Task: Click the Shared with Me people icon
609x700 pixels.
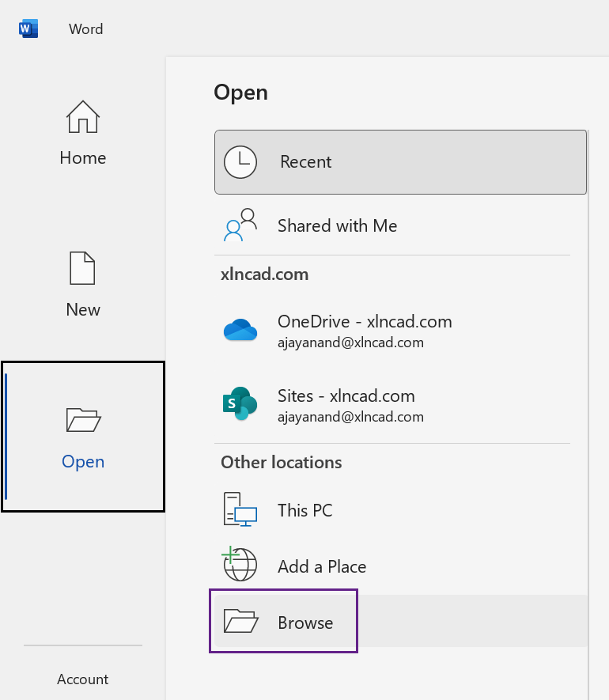Action: coord(240,225)
